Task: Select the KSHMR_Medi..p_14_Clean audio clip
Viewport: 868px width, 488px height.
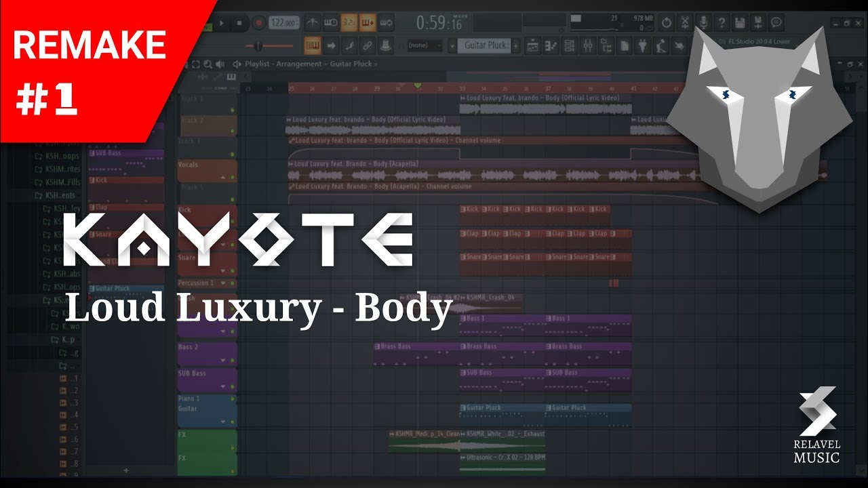Action: (x=425, y=441)
